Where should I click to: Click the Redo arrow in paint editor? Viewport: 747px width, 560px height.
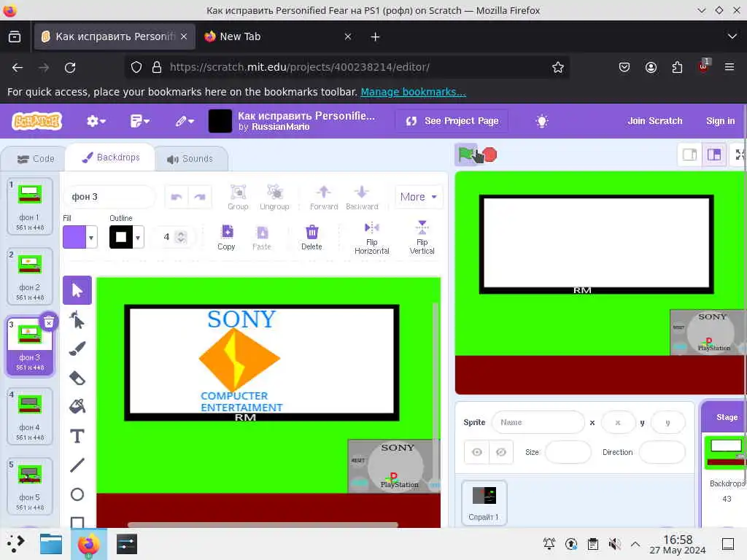pos(200,197)
